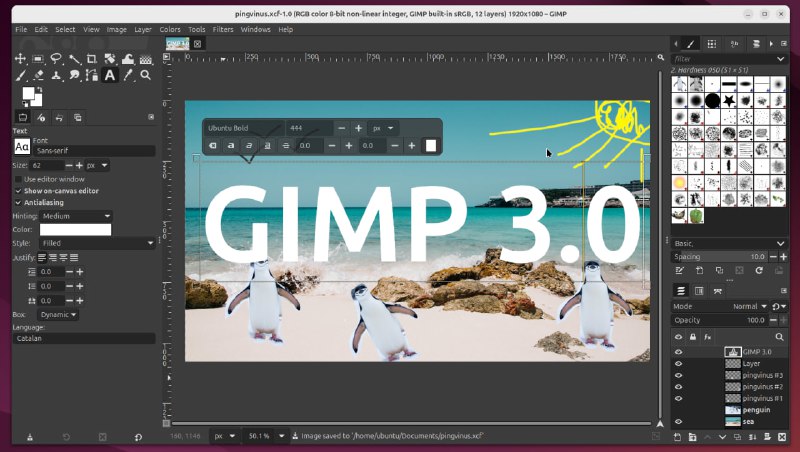Image resolution: width=800 pixels, height=452 pixels.
Task: Open font size unit dropdown in tool options
Action: 97,165
